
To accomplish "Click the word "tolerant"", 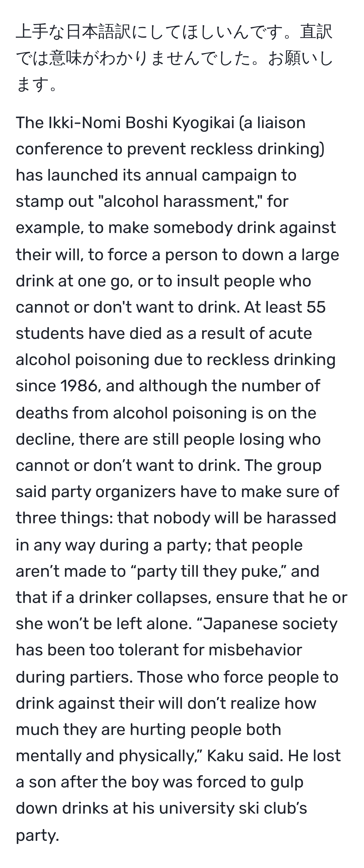I will coord(143,650).
